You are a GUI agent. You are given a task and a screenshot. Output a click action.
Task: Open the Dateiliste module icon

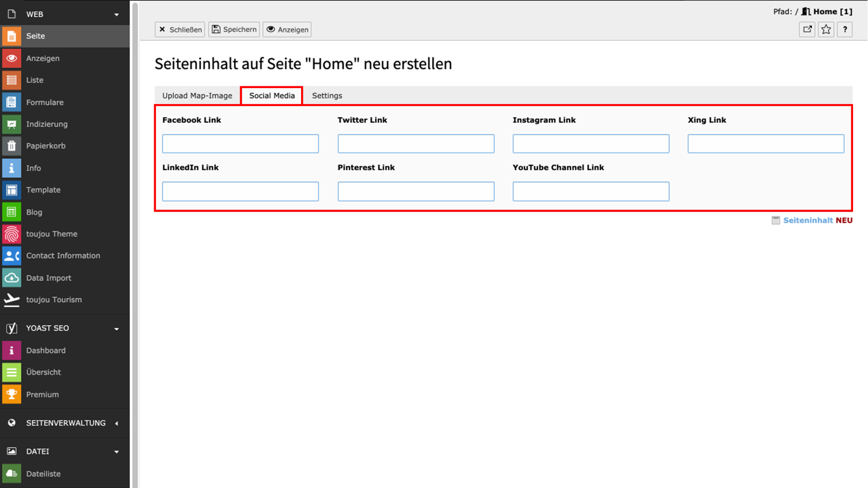[x=12, y=474]
